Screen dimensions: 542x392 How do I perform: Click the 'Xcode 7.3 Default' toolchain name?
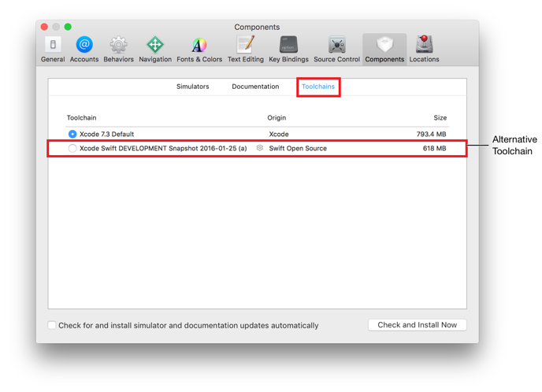pos(106,134)
